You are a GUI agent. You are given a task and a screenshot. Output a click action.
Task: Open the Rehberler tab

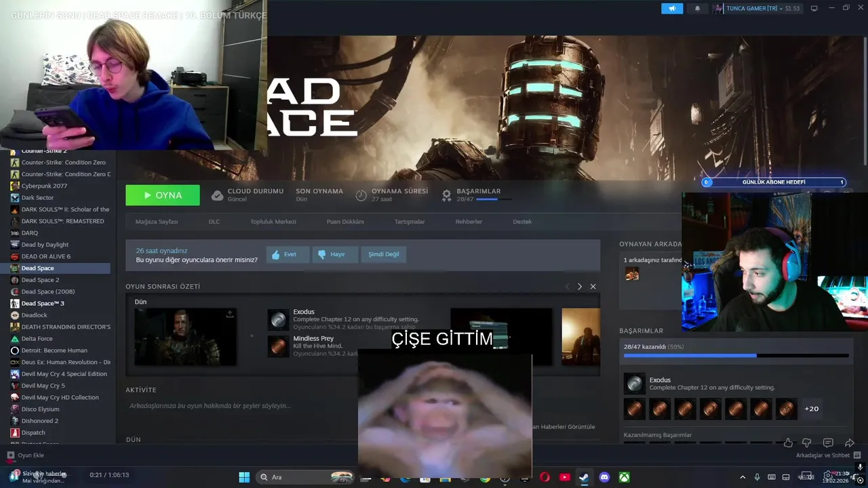click(469, 222)
